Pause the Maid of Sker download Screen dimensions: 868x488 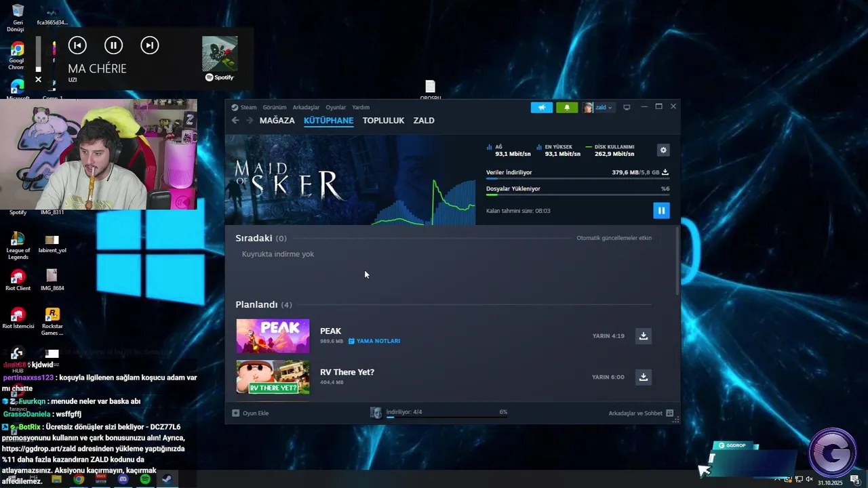tap(661, 210)
